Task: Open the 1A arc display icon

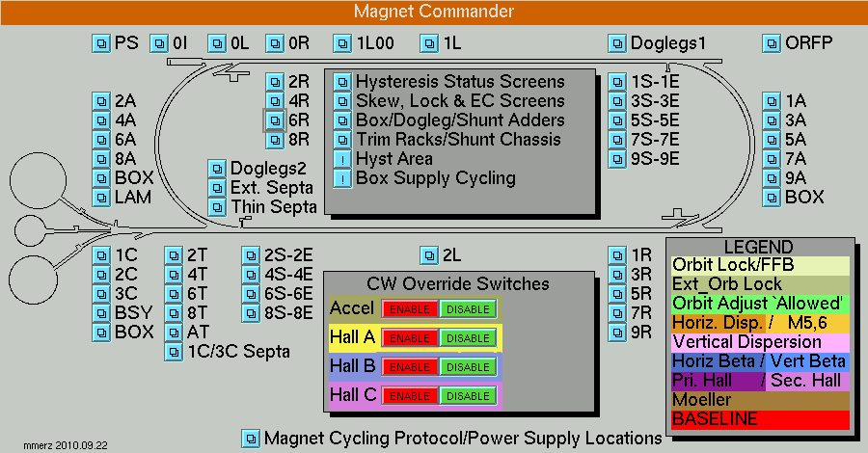Action: click(772, 101)
